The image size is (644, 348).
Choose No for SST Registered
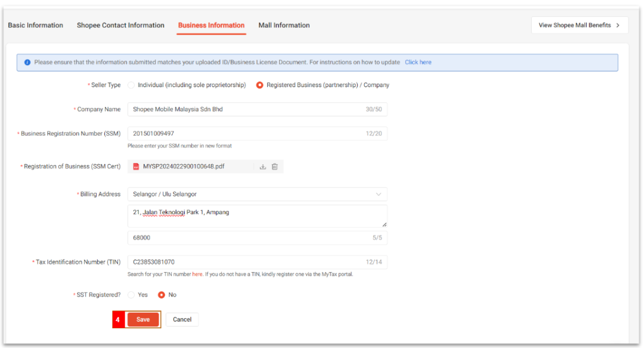[x=161, y=295]
